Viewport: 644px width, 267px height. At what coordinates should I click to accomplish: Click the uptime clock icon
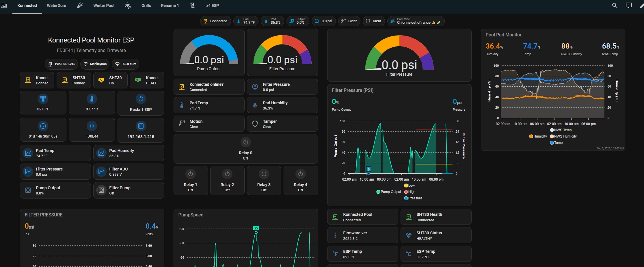pos(43,126)
